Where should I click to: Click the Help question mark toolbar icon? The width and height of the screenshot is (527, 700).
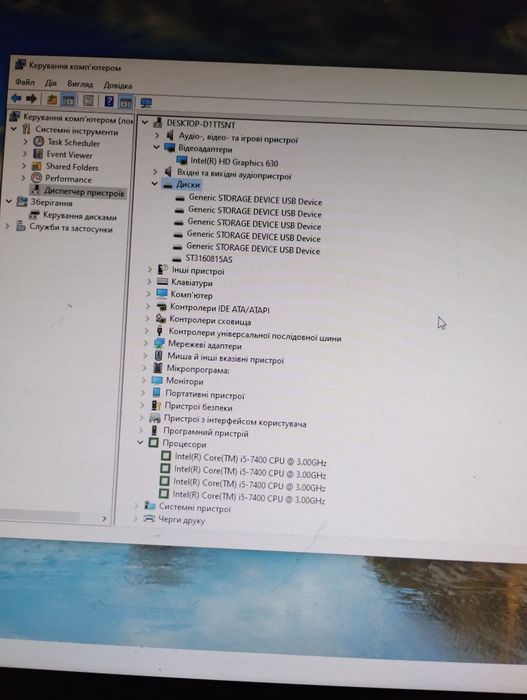pyautogui.click(x=109, y=101)
